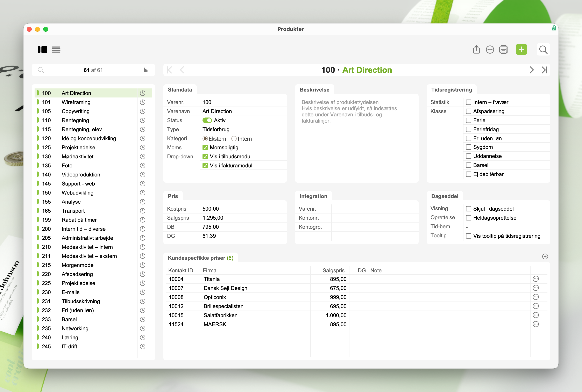The width and height of the screenshot is (582, 392).
Task: Enable the Skjul i dagseddel checkbox
Action: coord(468,209)
